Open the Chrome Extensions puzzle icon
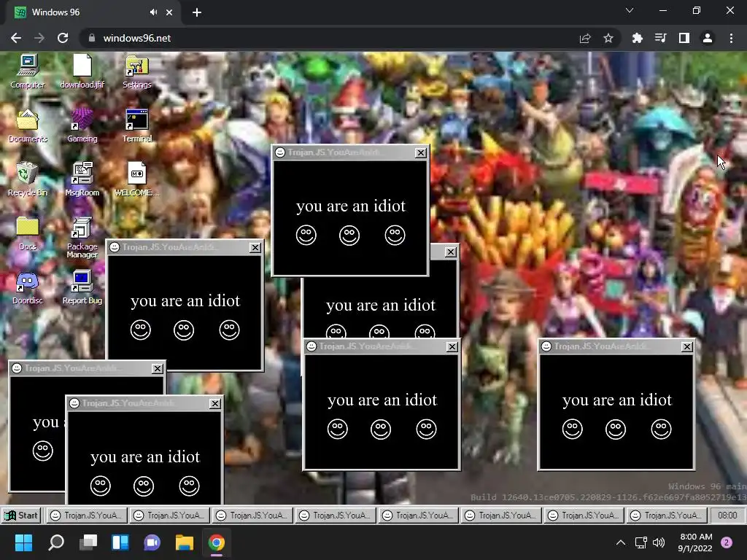 (x=637, y=38)
